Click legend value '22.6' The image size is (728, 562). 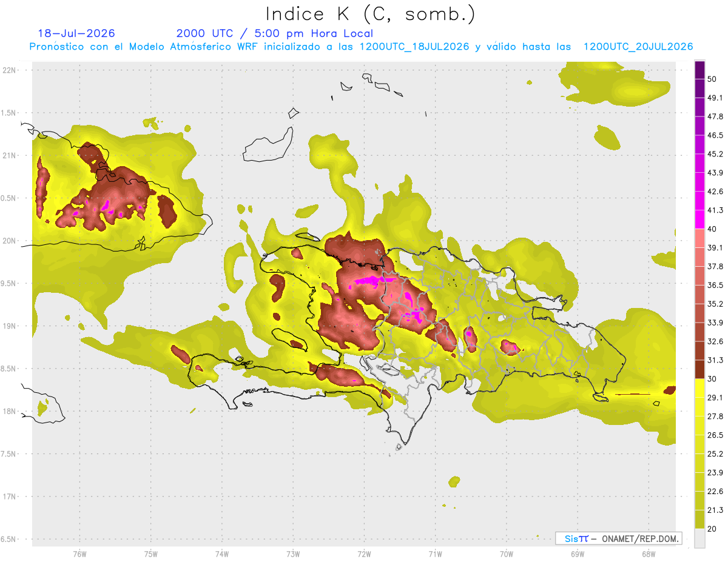click(715, 492)
